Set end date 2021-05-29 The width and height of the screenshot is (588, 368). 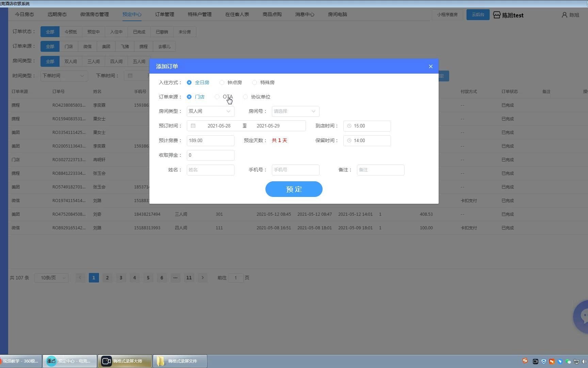pos(268,126)
